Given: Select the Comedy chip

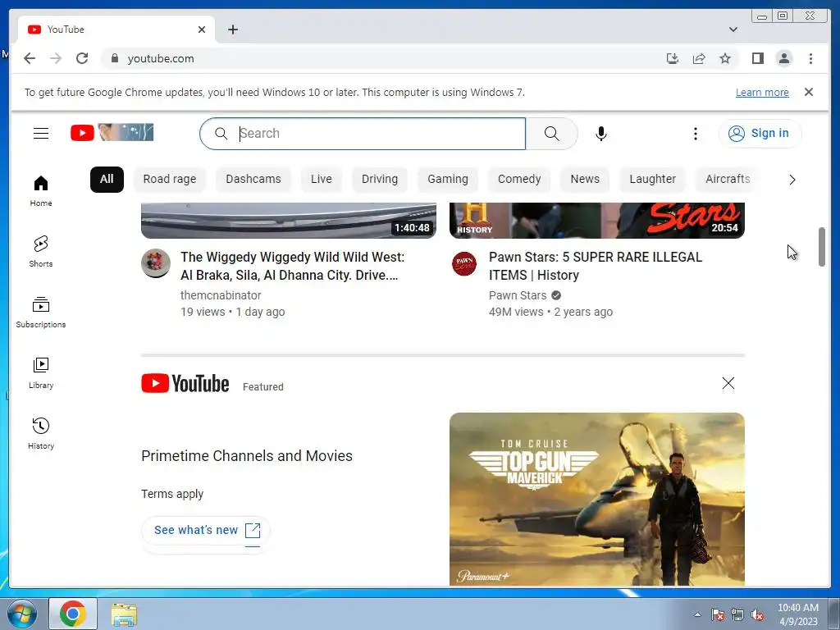Looking at the screenshot, I should point(519,179).
